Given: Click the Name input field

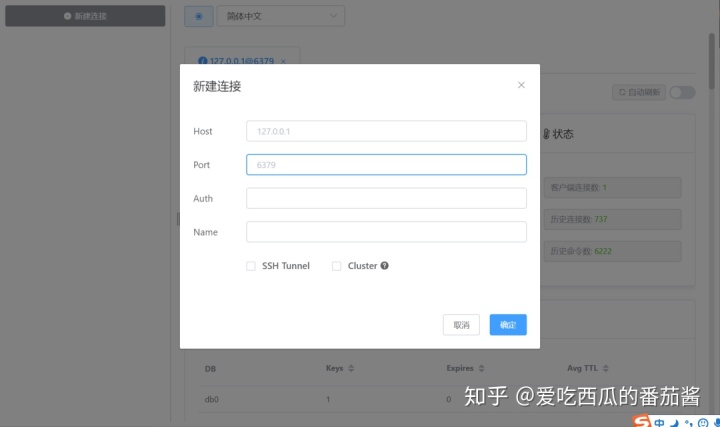Looking at the screenshot, I should coord(386,232).
